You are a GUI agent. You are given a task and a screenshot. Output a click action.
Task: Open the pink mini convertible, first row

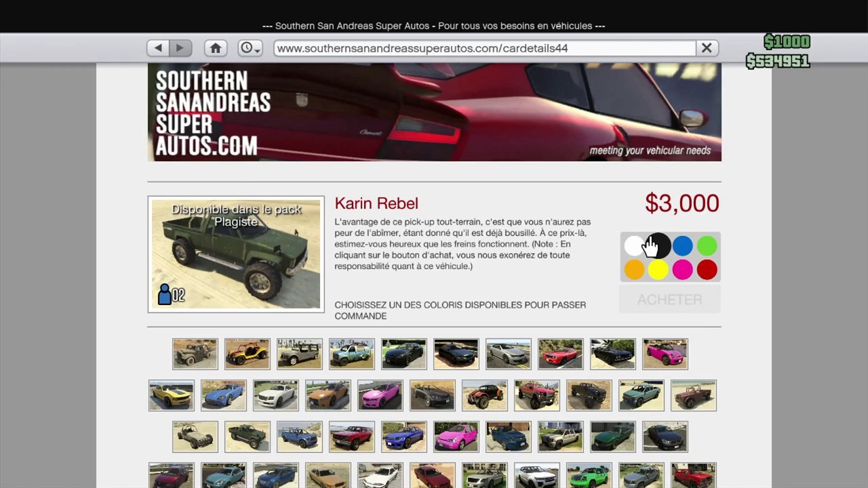coord(665,354)
